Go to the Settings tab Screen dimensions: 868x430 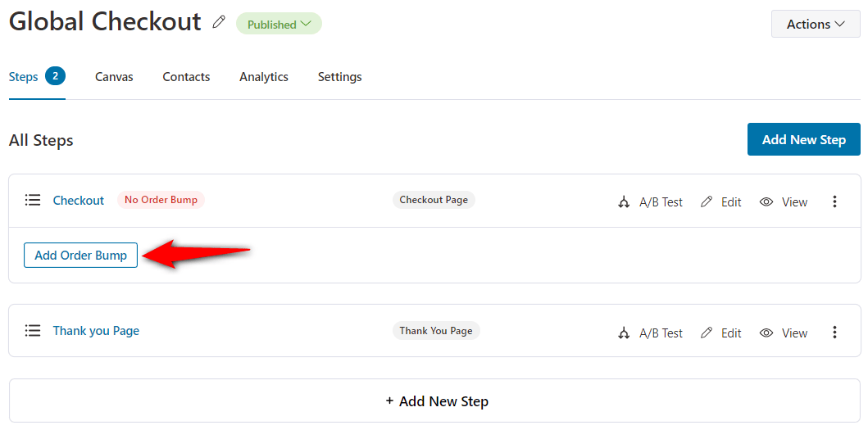tap(340, 77)
